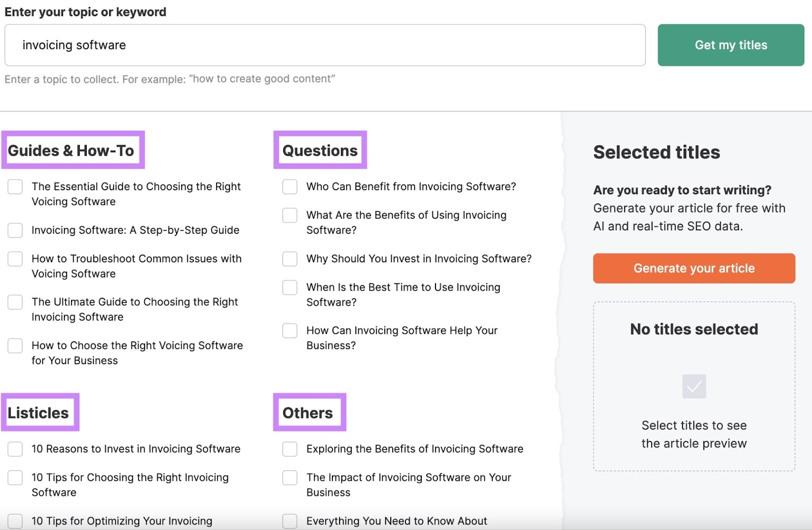
Task: Check '10 Reasons to Invest in Invoicing Software'
Action: point(15,449)
